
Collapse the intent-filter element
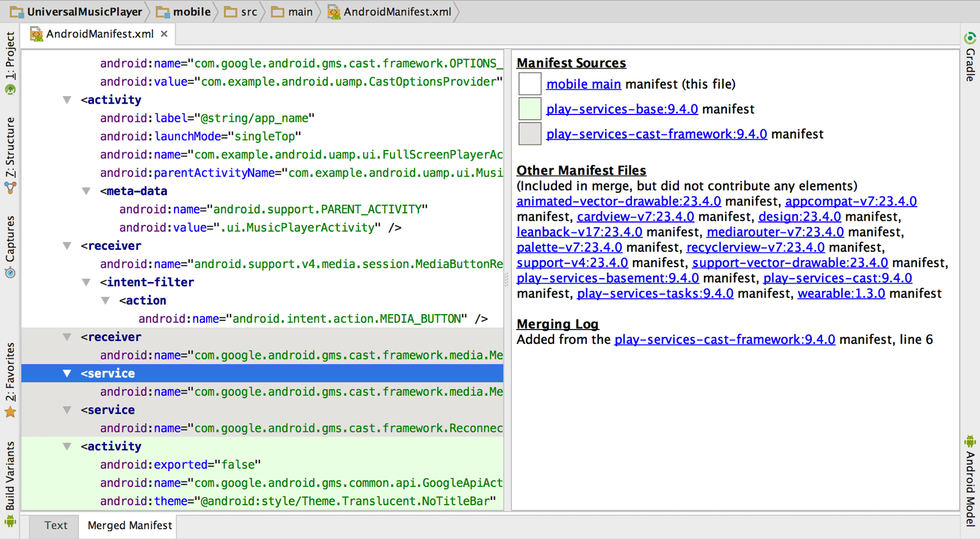pyautogui.click(x=86, y=282)
